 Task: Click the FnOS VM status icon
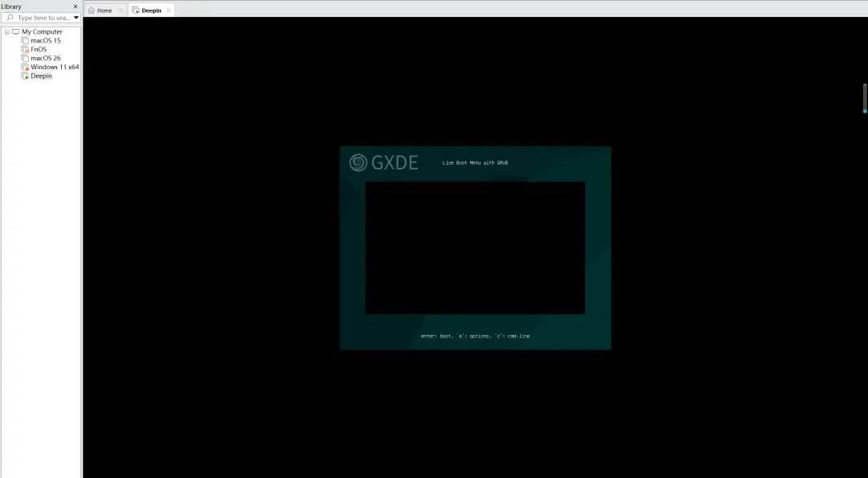[25, 49]
